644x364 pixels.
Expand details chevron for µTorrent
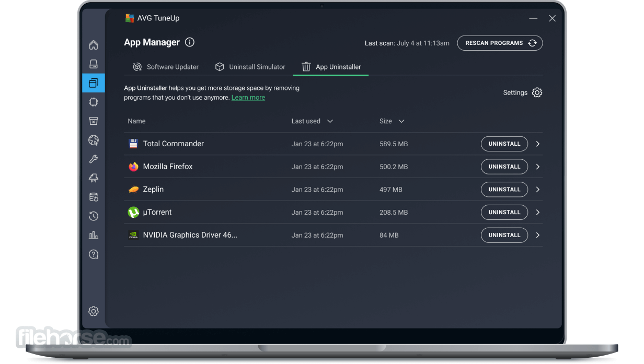[538, 213]
